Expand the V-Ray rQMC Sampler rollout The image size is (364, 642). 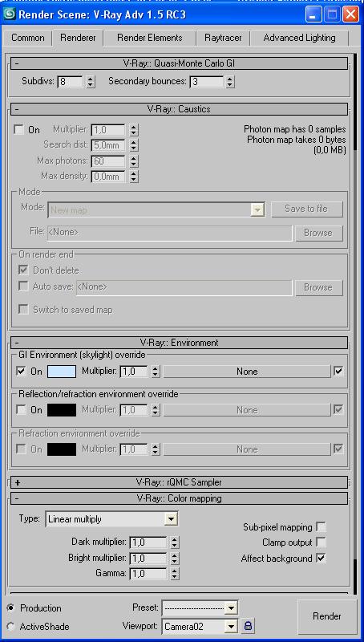(x=179, y=482)
